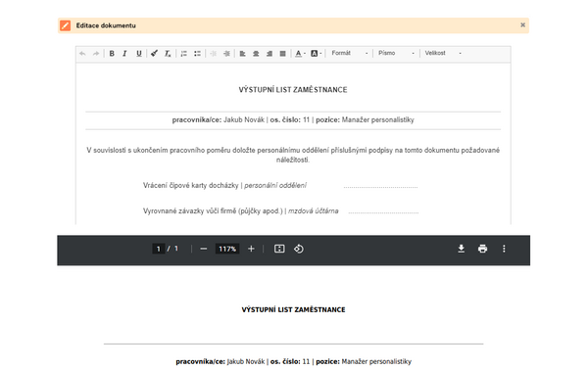The width and height of the screenshot is (588, 370).
Task: Toggle underline formatting
Action: point(139,54)
